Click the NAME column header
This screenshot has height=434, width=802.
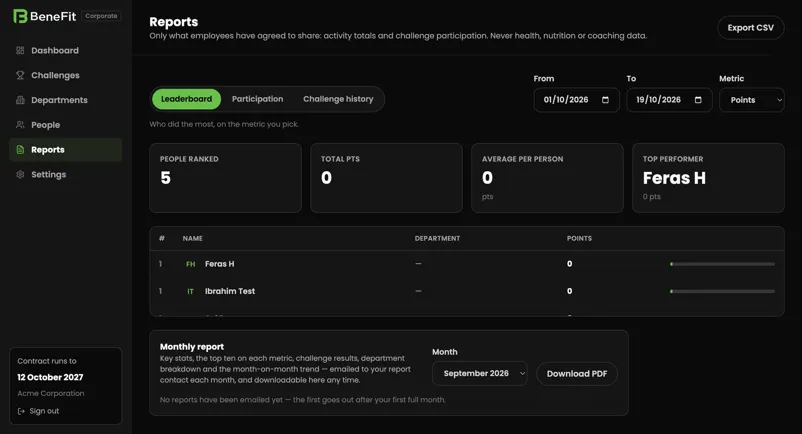pyautogui.click(x=192, y=239)
